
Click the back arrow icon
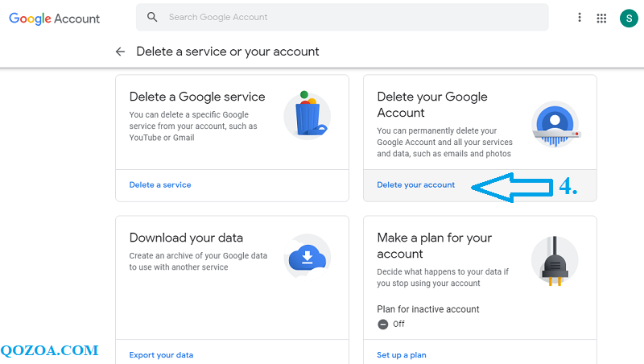[121, 52]
